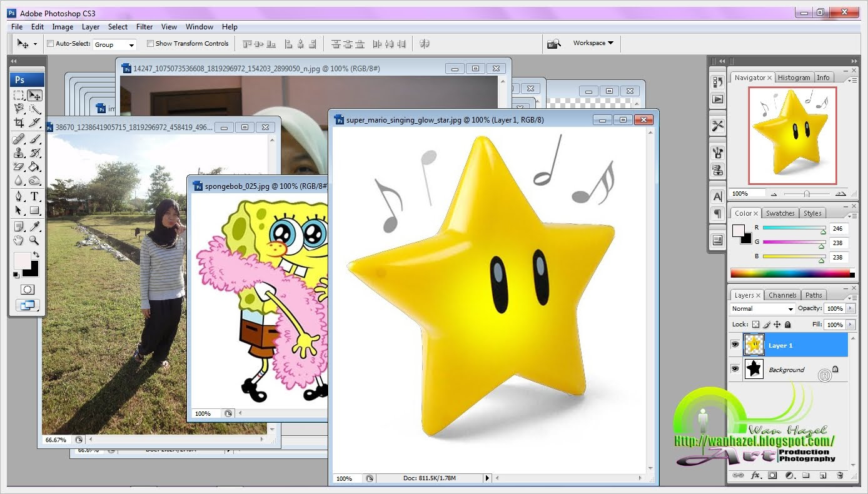The width and height of the screenshot is (868, 494).
Task: Click Auto-Align Layers icon in options bar
Action: (x=425, y=44)
